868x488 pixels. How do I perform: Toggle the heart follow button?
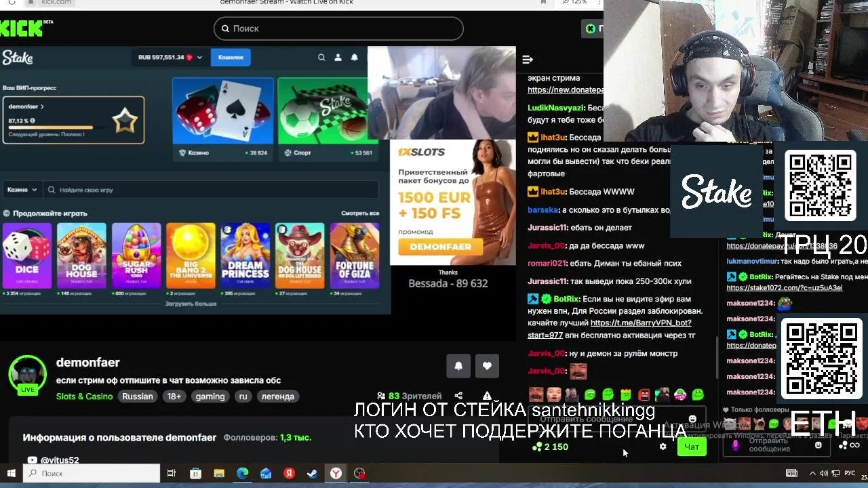click(487, 366)
